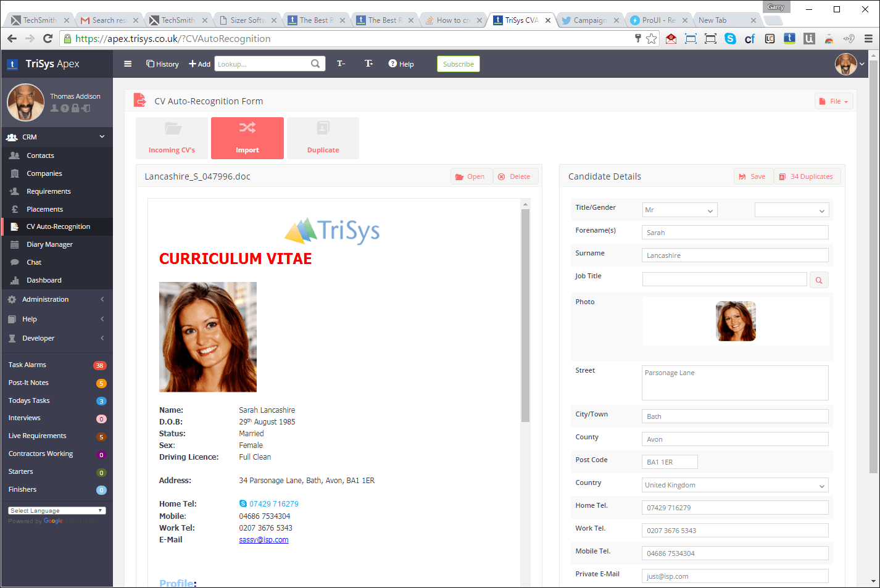
Task: Open the File dropdown menu
Action: pos(834,101)
